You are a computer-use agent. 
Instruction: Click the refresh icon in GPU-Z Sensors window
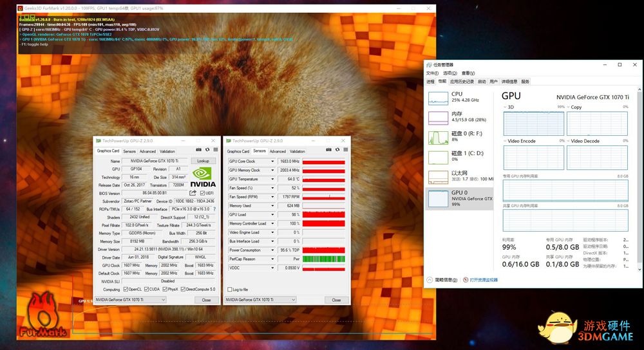(x=337, y=150)
